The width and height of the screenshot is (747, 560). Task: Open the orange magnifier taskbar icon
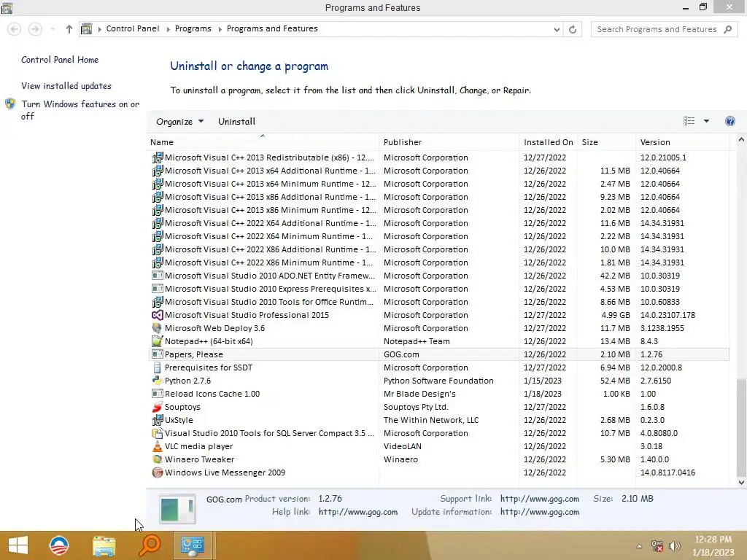149,545
